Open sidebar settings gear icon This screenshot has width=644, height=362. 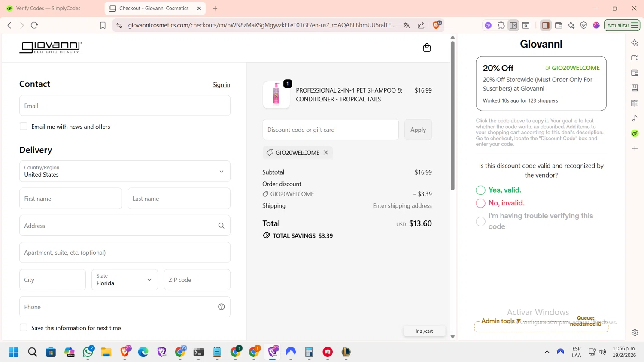coord(635,332)
